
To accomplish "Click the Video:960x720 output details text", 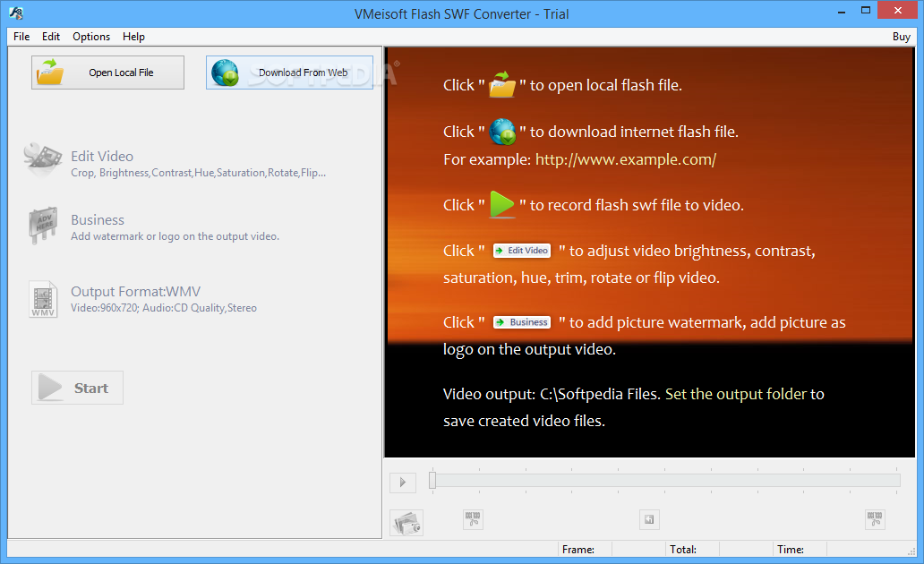I will pos(164,308).
